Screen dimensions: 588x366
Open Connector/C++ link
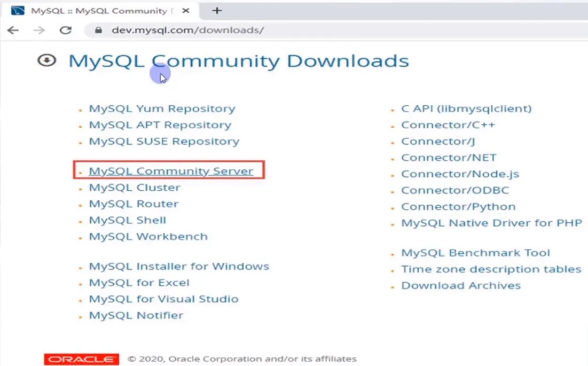pos(448,125)
